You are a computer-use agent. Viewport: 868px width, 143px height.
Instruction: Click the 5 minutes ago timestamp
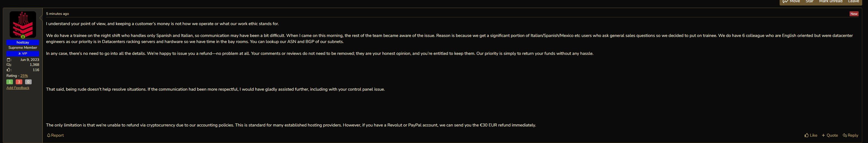(x=57, y=14)
